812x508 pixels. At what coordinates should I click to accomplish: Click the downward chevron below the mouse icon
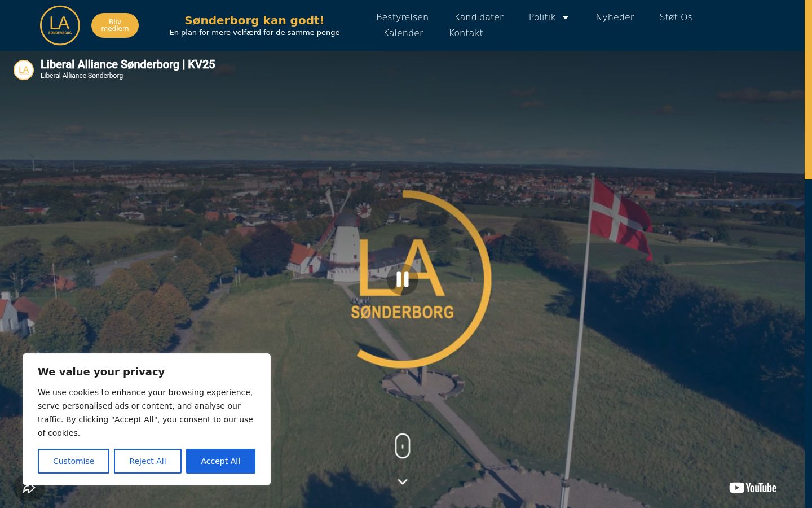point(403,481)
